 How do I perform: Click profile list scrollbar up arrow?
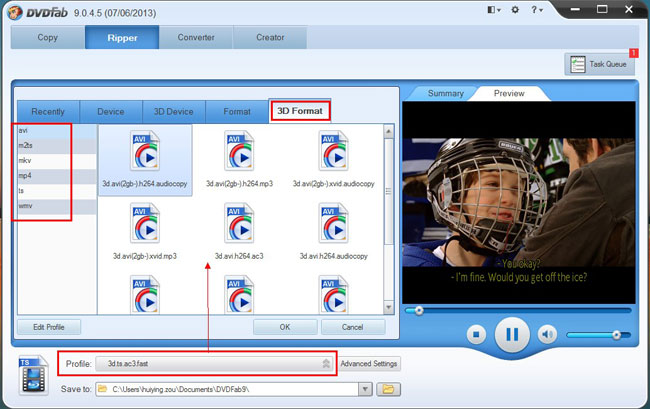click(388, 131)
